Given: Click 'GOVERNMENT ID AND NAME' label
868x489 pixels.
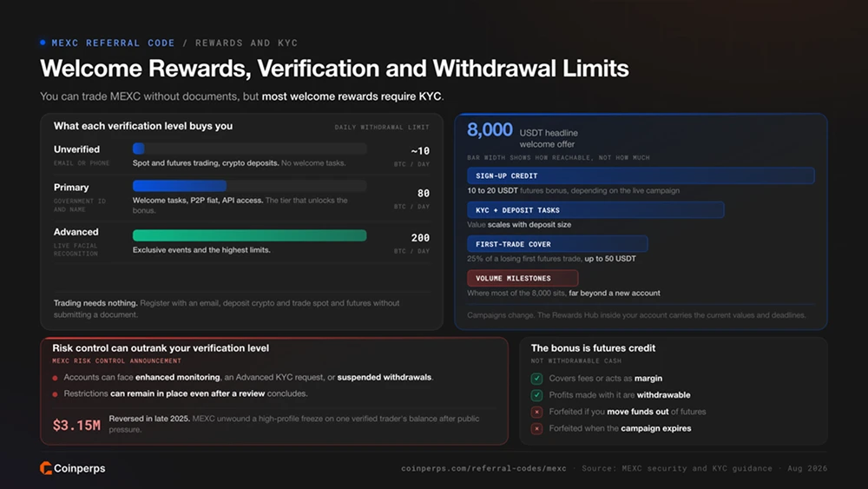Looking at the screenshot, I should pos(80,205).
